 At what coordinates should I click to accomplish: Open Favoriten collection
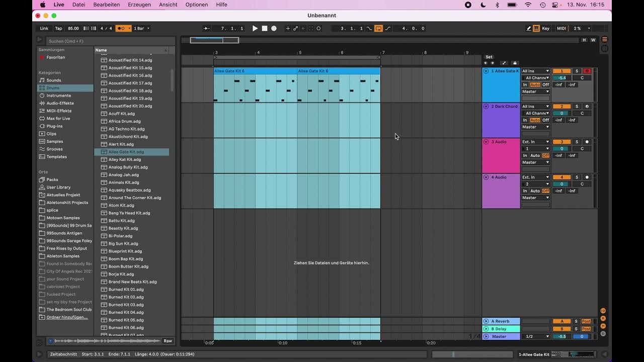pyautogui.click(x=55, y=57)
